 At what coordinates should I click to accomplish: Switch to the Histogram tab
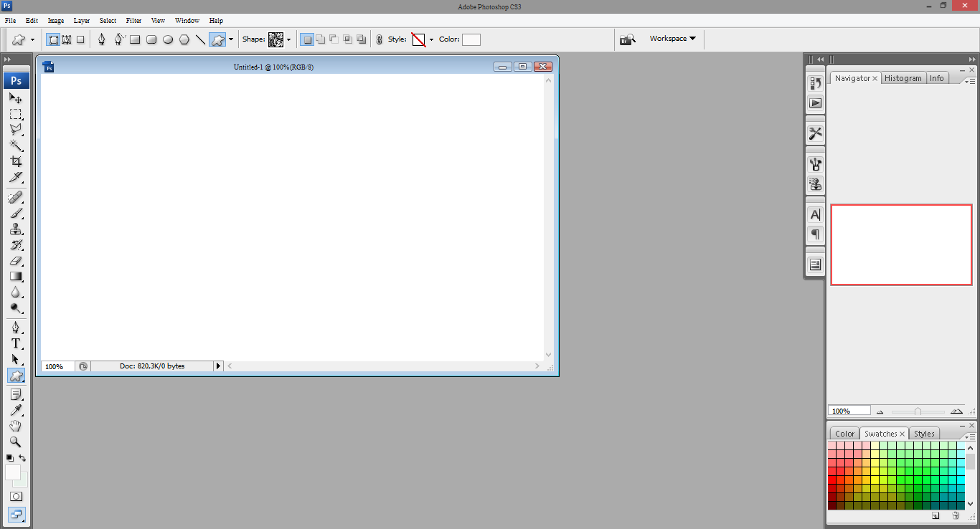pyautogui.click(x=903, y=77)
